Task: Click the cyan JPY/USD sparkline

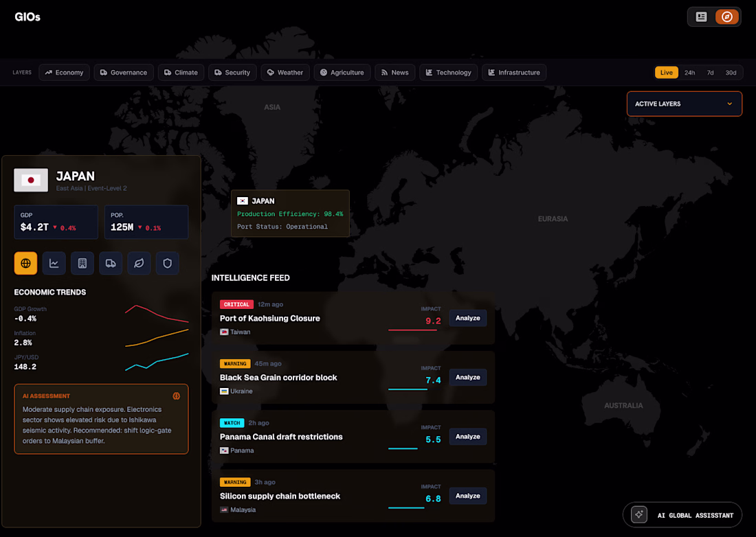Action: (157, 362)
